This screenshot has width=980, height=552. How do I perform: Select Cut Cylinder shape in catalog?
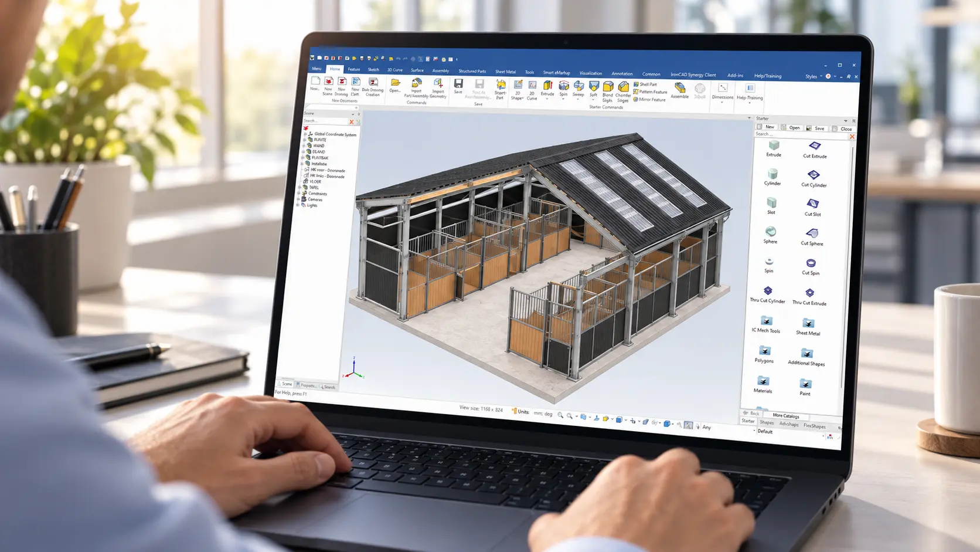tap(814, 178)
